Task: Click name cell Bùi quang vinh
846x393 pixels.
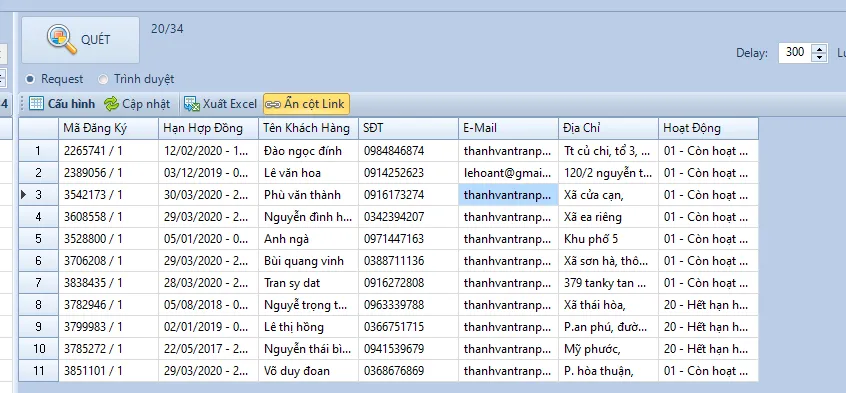Action: point(309,261)
